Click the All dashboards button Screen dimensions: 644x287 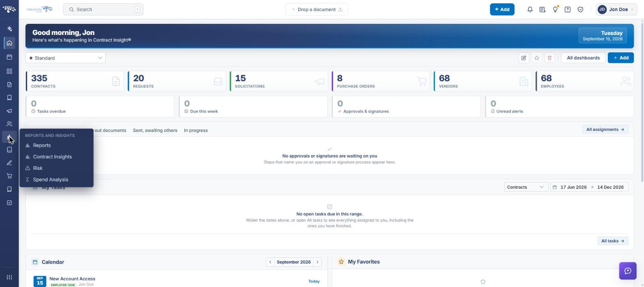click(583, 58)
